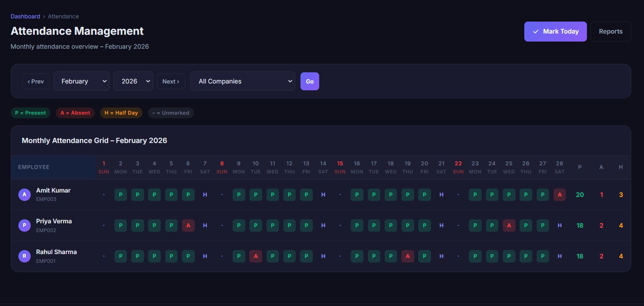This screenshot has height=306, width=644.
Task: Open the February month dropdown
Action: tap(81, 81)
